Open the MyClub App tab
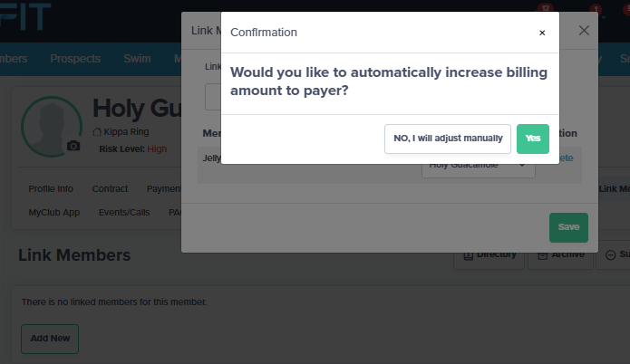The height and width of the screenshot is (364, 630). tap(53, 212)
